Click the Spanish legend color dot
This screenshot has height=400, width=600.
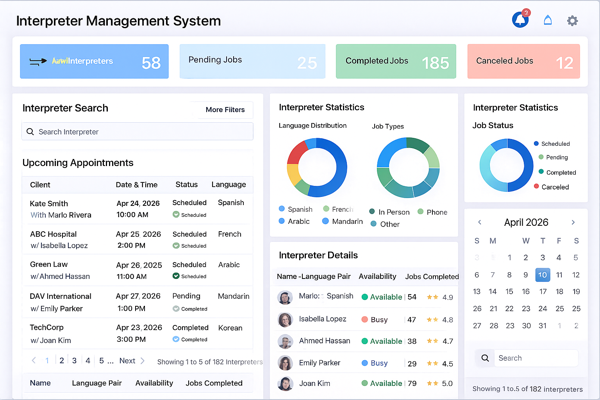tap(282, 209)
